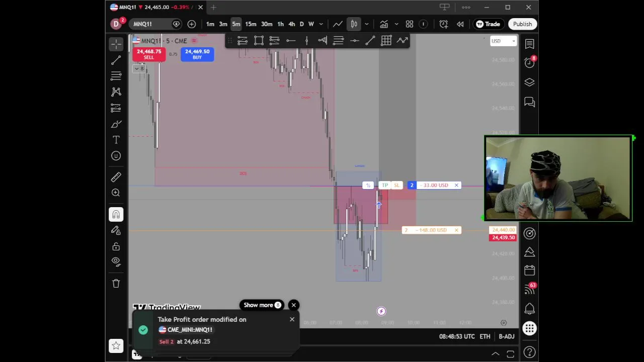
Task: Expand the indicators favorites dropdown arrow
Action: pos(396,24)
